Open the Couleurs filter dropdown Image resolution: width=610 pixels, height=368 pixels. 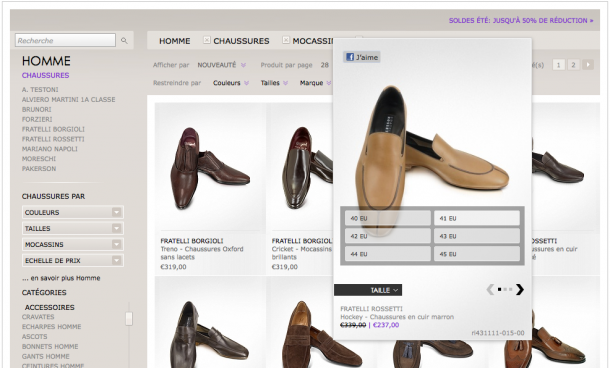(x=231, y=83)
